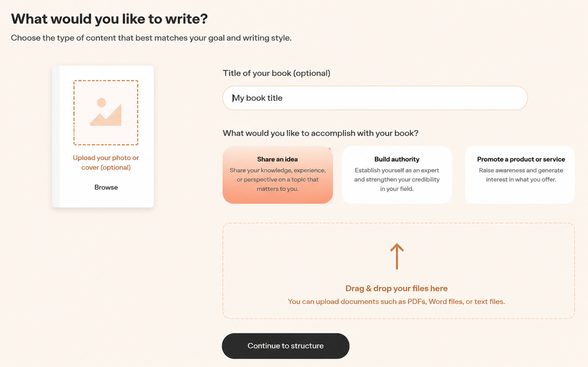Click the "Choose the type of content" subtitle

click(151, 38)
